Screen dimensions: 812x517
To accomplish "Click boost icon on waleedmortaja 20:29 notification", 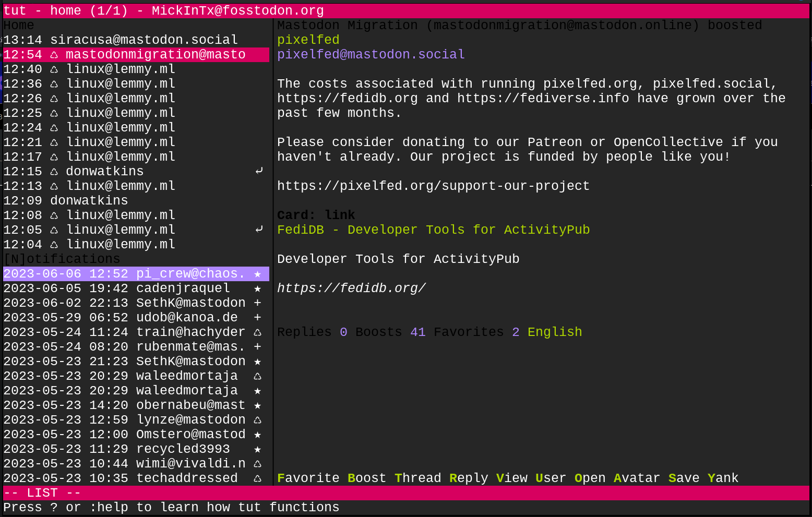I will [x=257, y=376].
